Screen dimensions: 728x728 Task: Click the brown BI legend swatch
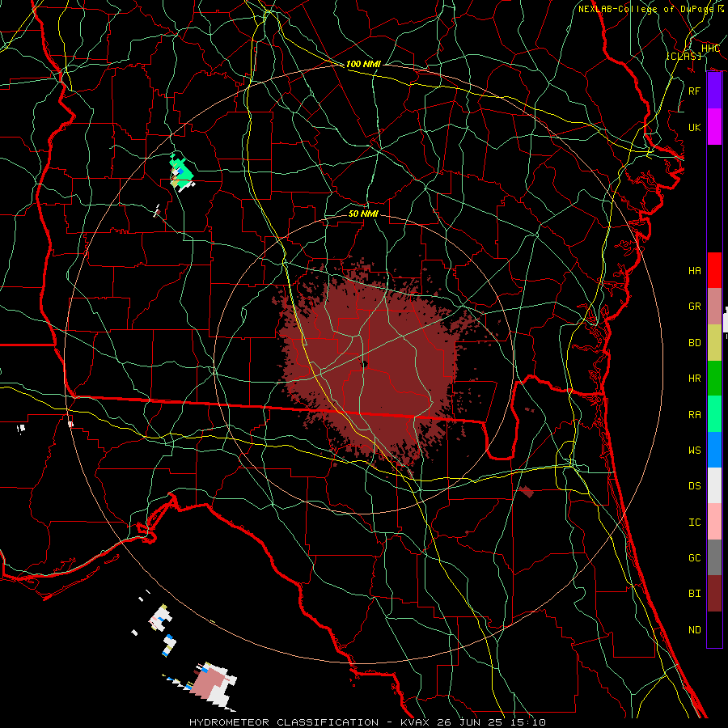(x=714, y=594)
